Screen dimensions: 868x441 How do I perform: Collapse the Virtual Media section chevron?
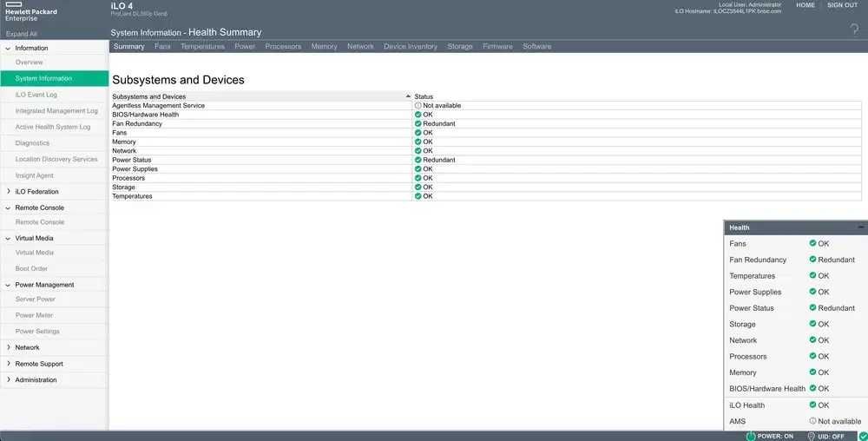point(8,238)
